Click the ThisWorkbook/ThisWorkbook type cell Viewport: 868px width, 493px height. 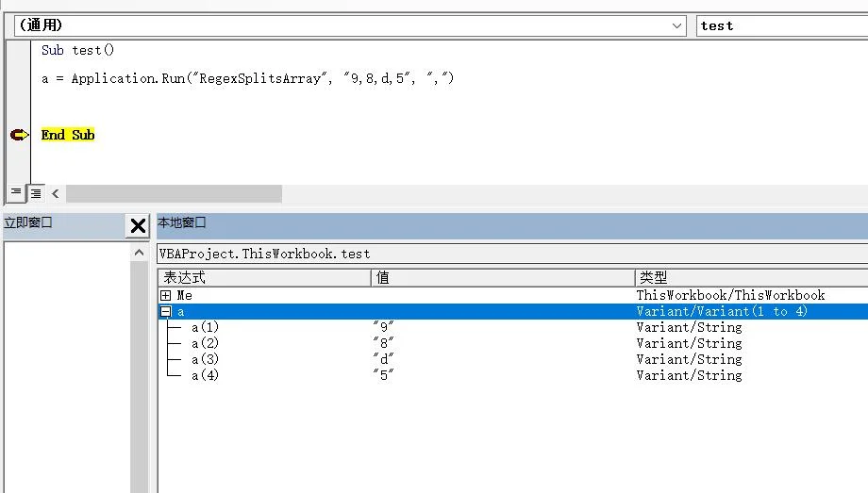(x=730, y=295)
